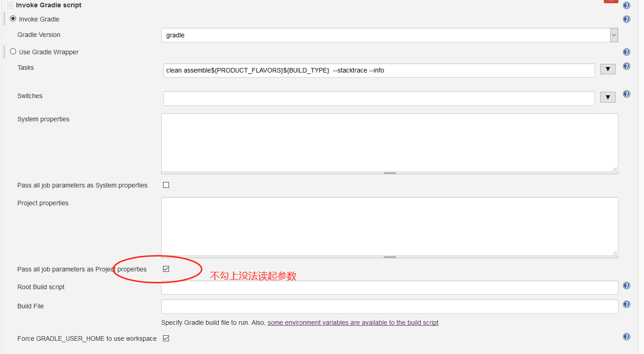The image size is (644, 354).
Task: Click the 'Root Build script' label
Action: (41, 287)
